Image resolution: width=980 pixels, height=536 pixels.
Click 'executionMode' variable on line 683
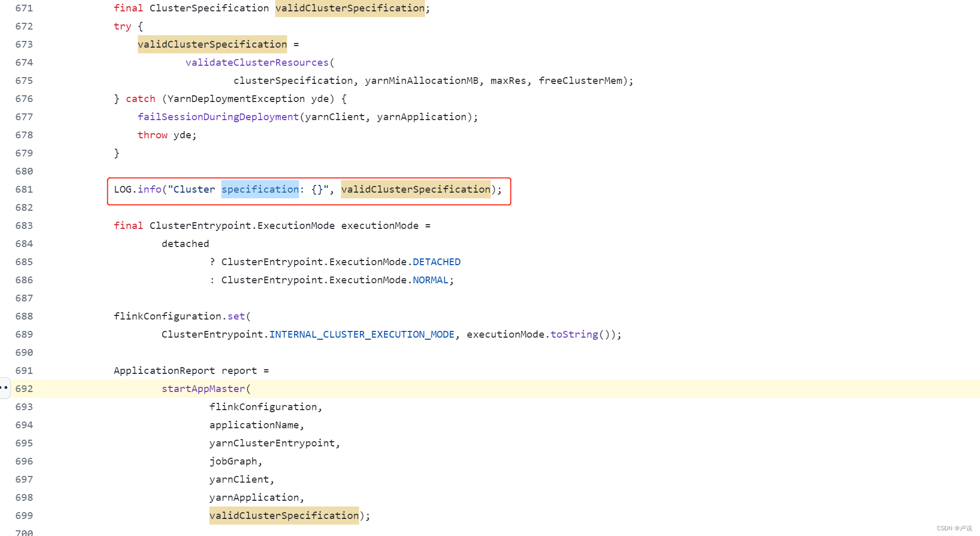pyautogui.click(x=380, y=226)
